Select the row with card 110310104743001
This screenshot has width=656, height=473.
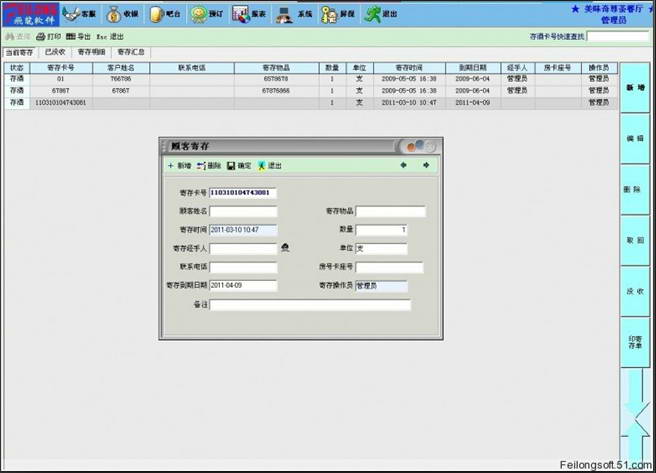[311, 103]
